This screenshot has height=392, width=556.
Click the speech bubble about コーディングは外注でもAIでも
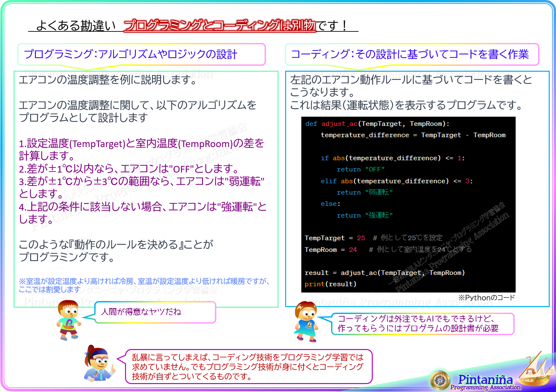422,324
